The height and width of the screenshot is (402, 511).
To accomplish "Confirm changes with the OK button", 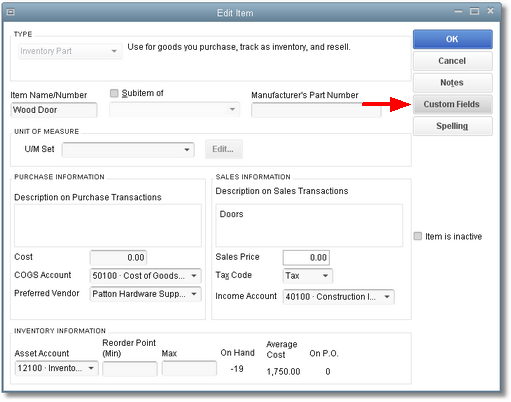I will [x=453, y=39].
